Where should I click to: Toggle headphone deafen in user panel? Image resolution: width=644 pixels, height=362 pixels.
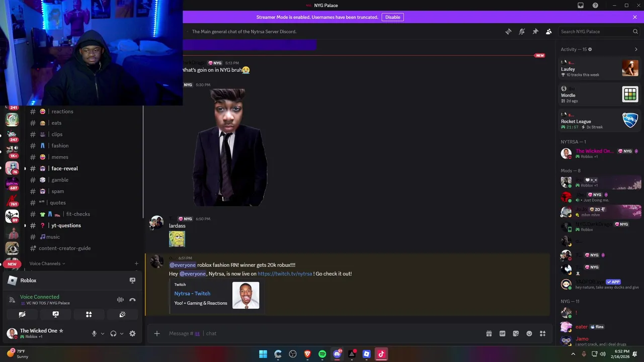coord(113,333)
